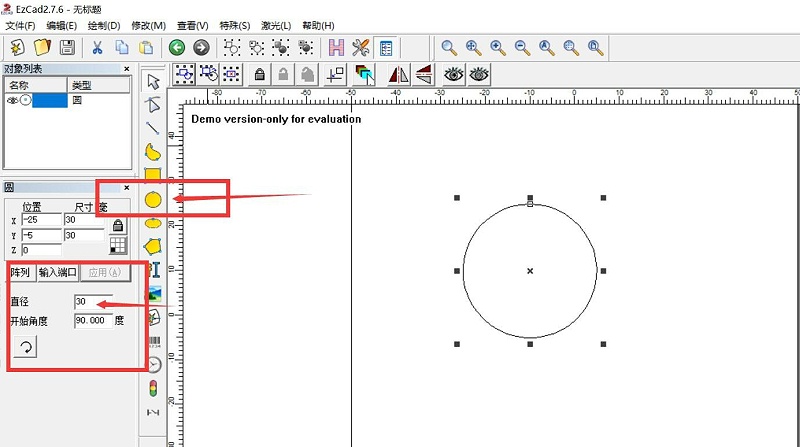This screenshot has width=800, height=447.
Task: Activate the polygon drawing tool
Action: coord(153,246)
